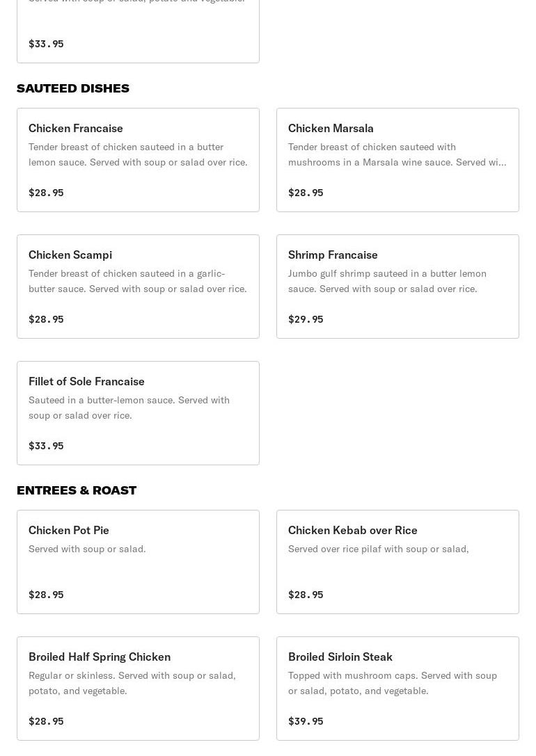Click the Chicken Scampi garlic-butter description
The image size is (536, 756).
click(x=137, y=281)
